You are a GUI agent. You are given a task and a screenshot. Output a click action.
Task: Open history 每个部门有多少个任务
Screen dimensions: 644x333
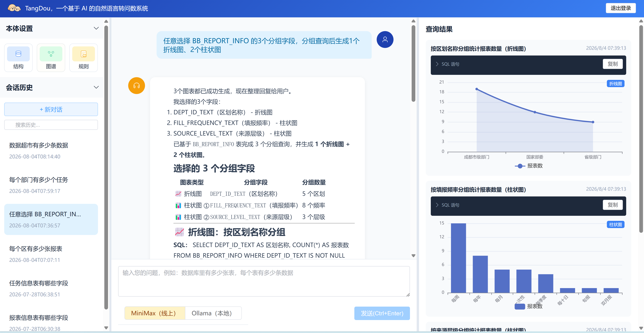pos(51,185)
